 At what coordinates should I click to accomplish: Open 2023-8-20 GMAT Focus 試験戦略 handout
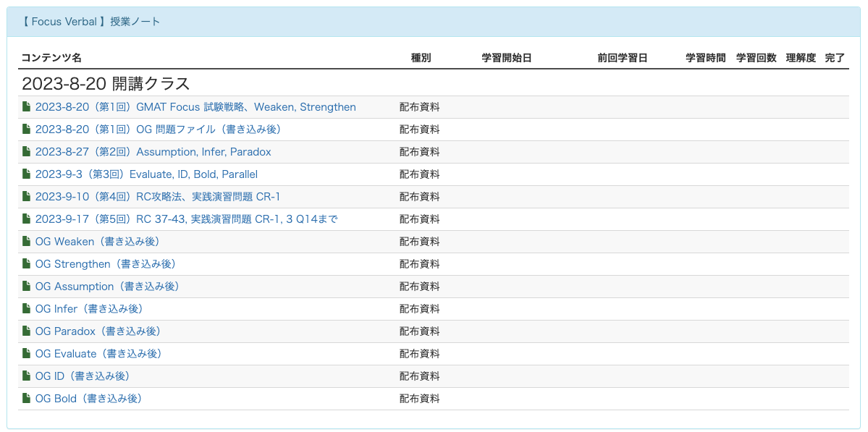pos(195,107)
